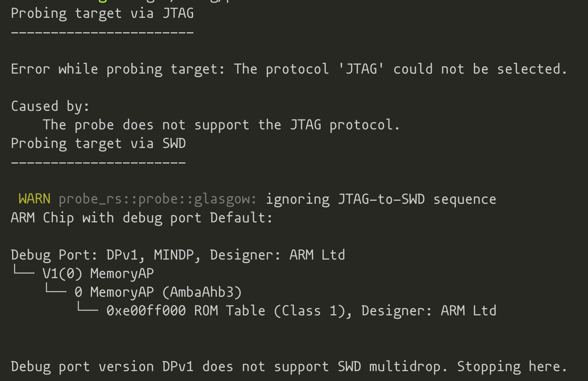Select the '0xe00ff000 ROM Table' tree entry
Image resolution: width=588 pixels, height=381 pixels.
click(301, 311)
